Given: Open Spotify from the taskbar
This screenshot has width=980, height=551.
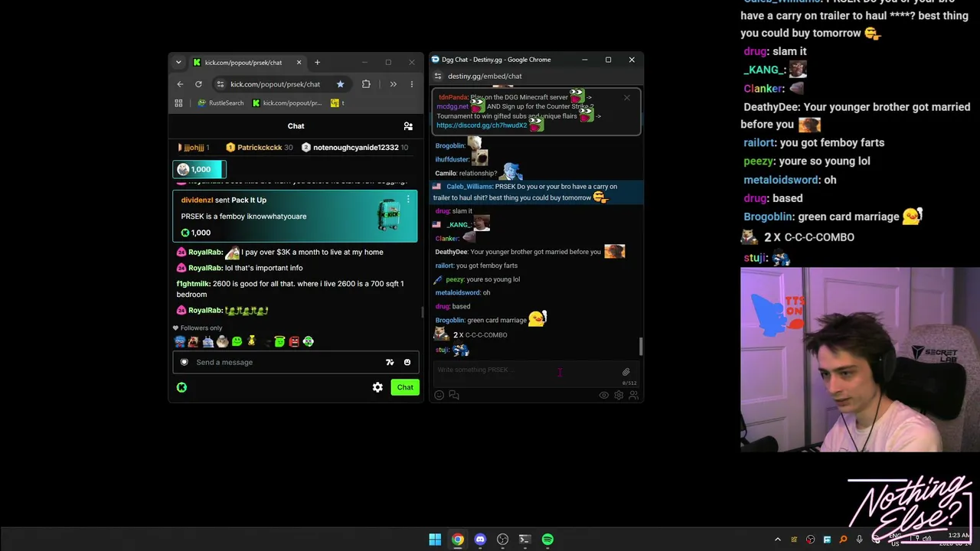Looking at the screenshot, I should [547, 540].
